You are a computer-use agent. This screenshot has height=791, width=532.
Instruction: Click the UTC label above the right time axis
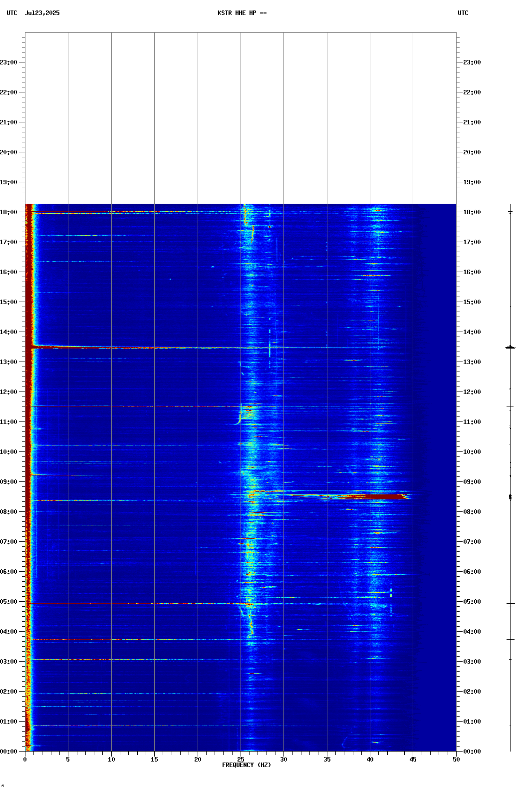463,13
